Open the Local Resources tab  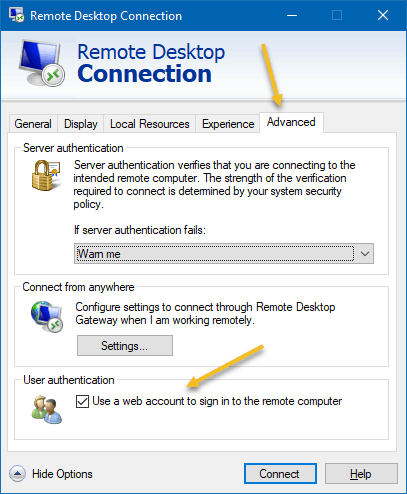[x=150, y=124]
